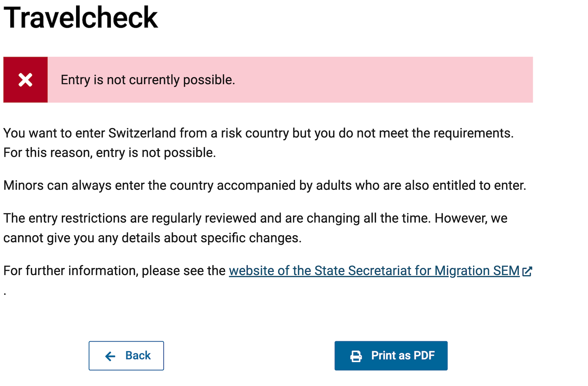Return to the previous step with Back
The image size is (588, 386).
[x=126, y=356]
